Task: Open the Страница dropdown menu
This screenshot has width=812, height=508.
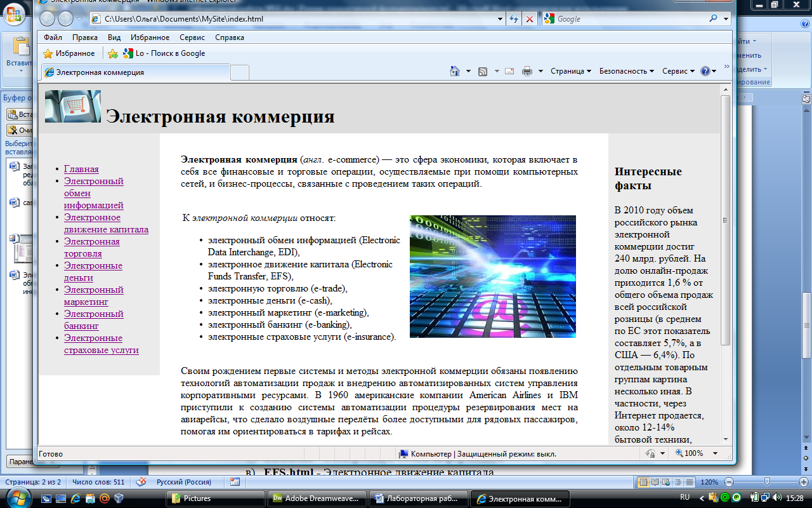Action: coord(571,71)
